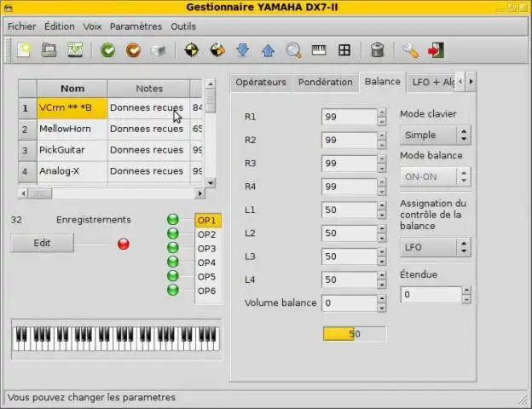532x409 pixels.
Task: Select the MellowHorn voice row
Action: [x=112, y=130]
